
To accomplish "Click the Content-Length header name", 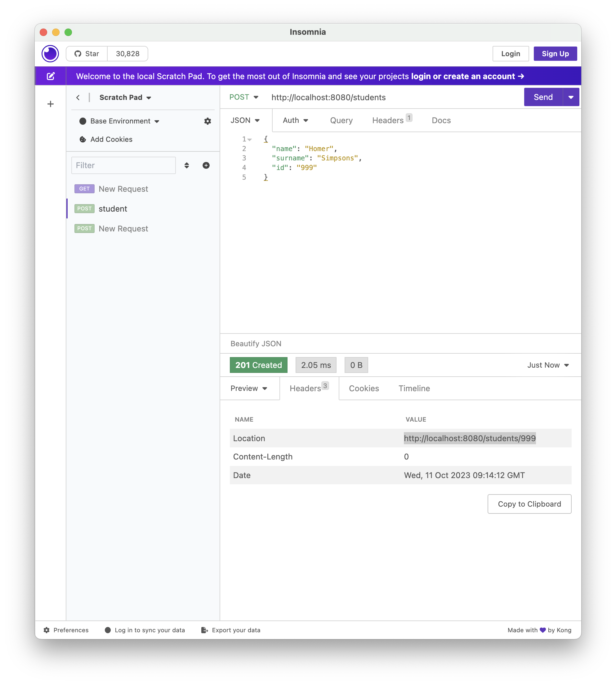I will point(263,457).
